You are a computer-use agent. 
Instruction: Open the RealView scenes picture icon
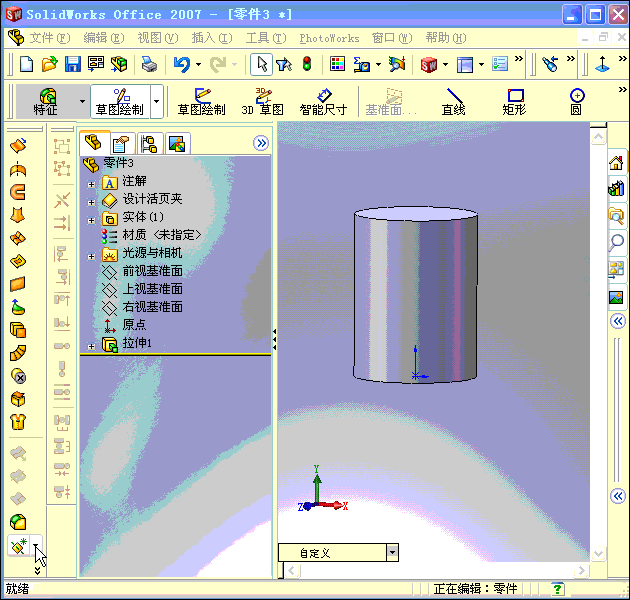click(616, 297)
